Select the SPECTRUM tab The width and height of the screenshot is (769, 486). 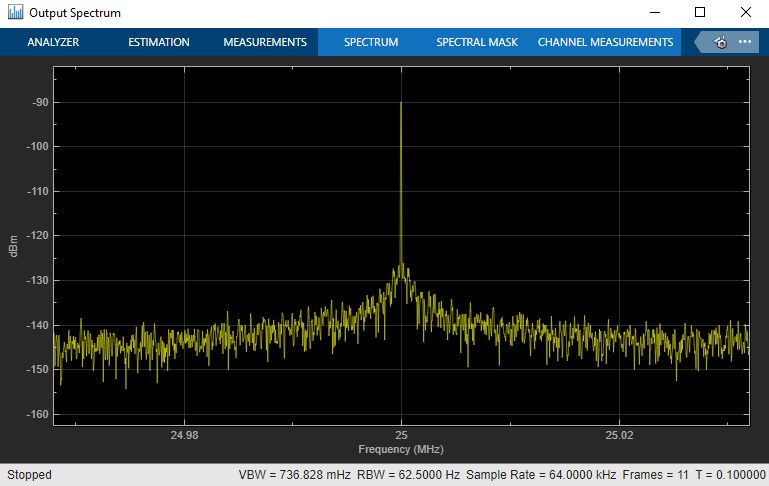tap(371, 42)
